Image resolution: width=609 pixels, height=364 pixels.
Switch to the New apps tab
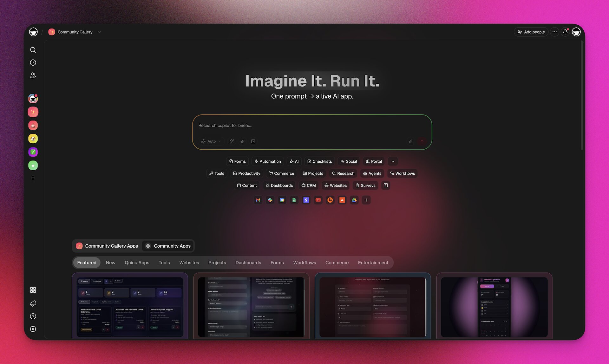110,263
